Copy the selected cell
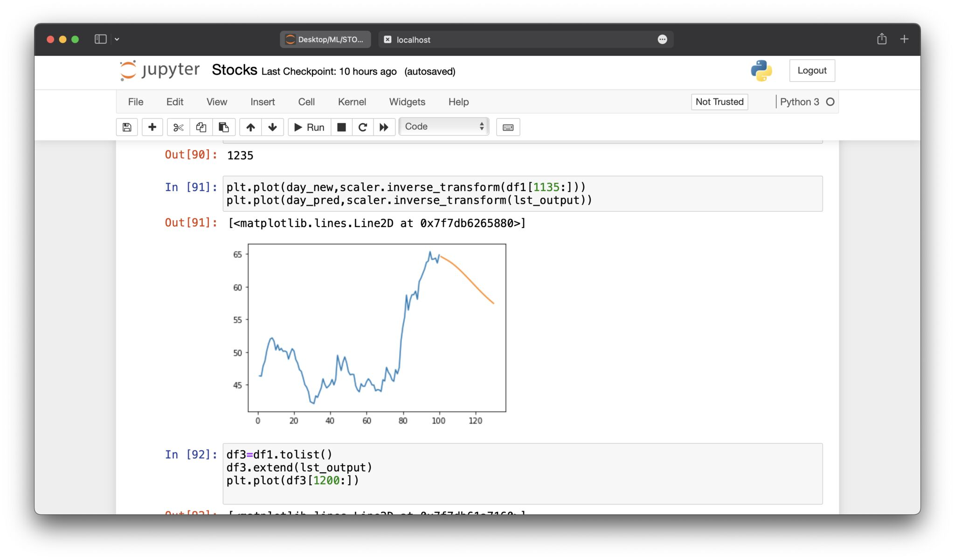This screenshot has height=560, width=955. [201, 127]
